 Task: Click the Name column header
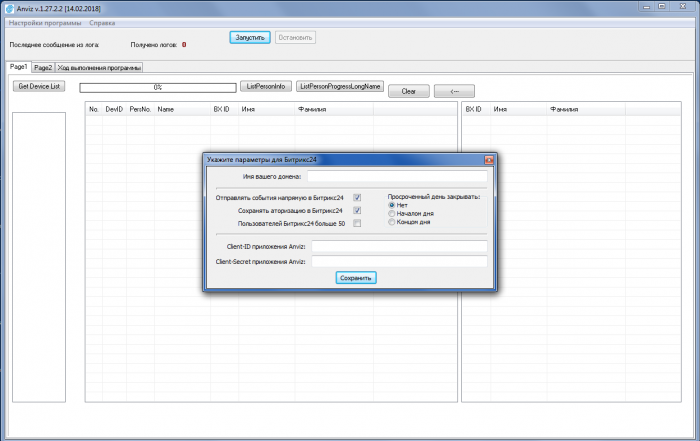pos(182,109)
